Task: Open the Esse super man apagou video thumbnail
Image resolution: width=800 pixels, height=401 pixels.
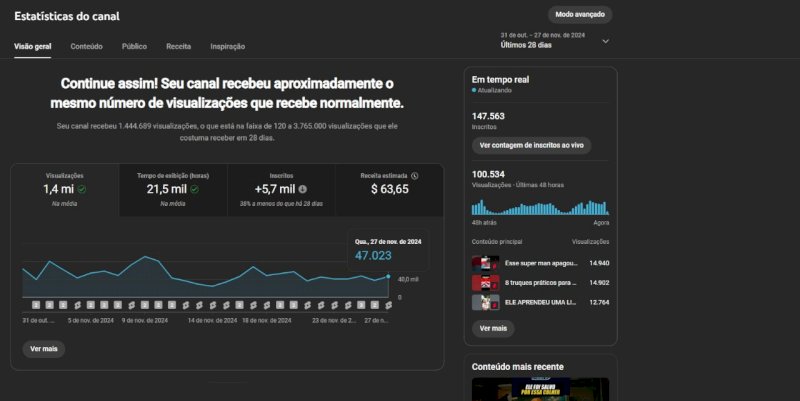Action: [x=485, y=263]
